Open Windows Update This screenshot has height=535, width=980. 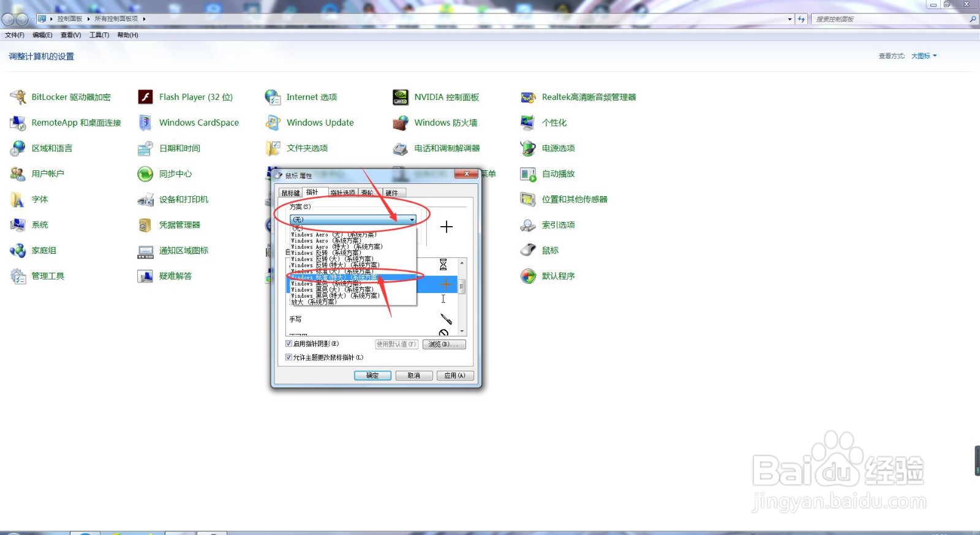(x=309, y=123)
